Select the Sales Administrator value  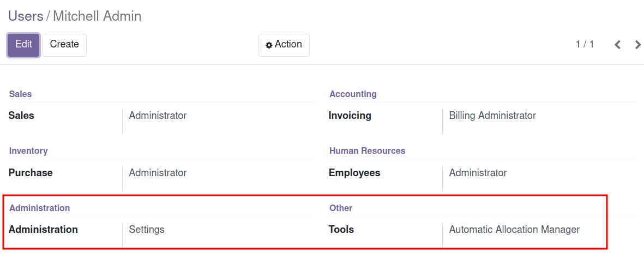[x=158, y=116]
